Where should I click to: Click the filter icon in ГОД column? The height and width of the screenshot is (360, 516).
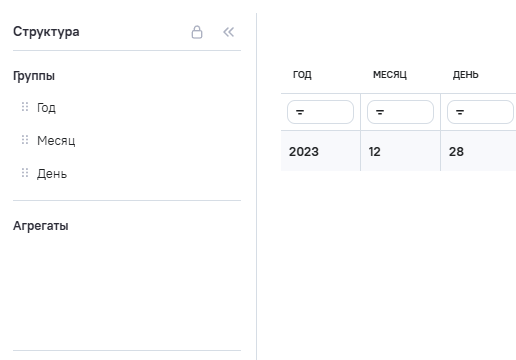tap(300, 112)
